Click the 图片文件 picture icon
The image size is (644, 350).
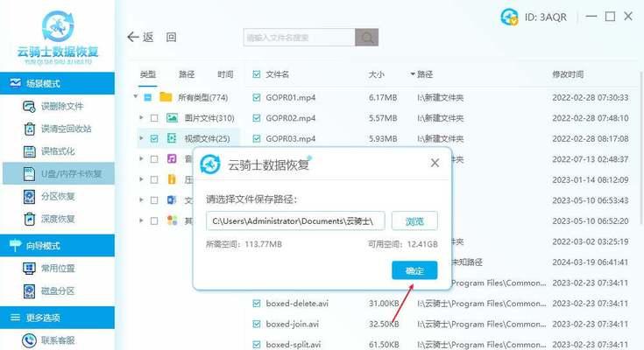coord(172,118)
